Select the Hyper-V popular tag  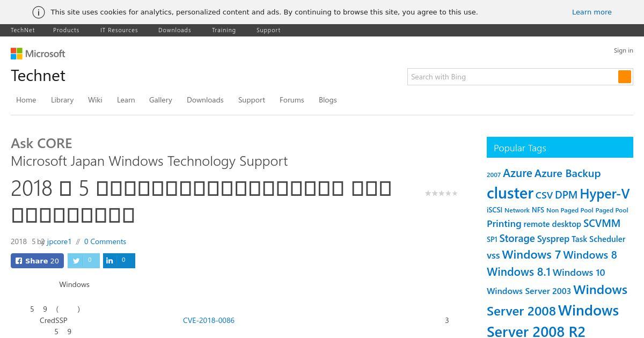(604, 194)
